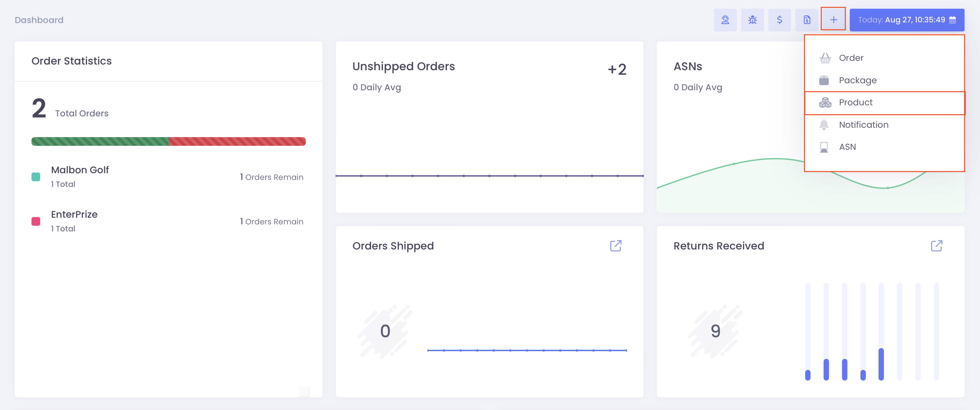Click the Malbon Golf teal color swatch
The width and height of the screenshot is (980, 410).
coord(36,177)
